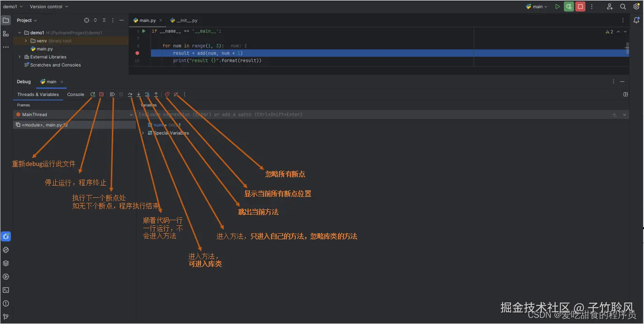Click Resume Program in the debug toolbar
The width and height of the screenshot is (644, 324).
coord(113,94)
